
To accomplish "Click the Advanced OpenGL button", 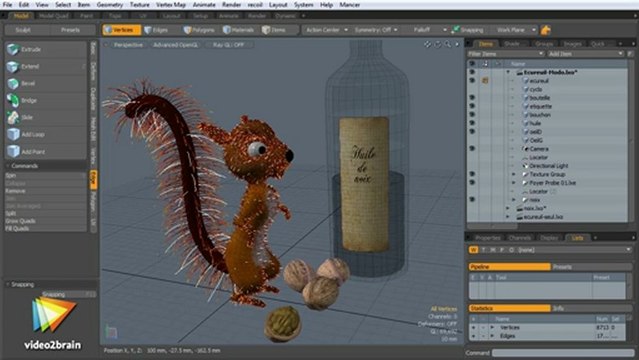I will 175,45.
